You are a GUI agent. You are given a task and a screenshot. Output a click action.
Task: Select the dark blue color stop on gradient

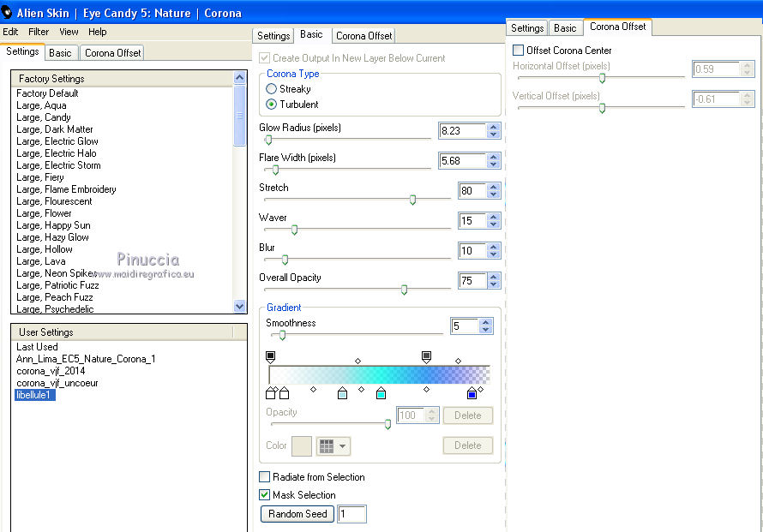[472, 393]
